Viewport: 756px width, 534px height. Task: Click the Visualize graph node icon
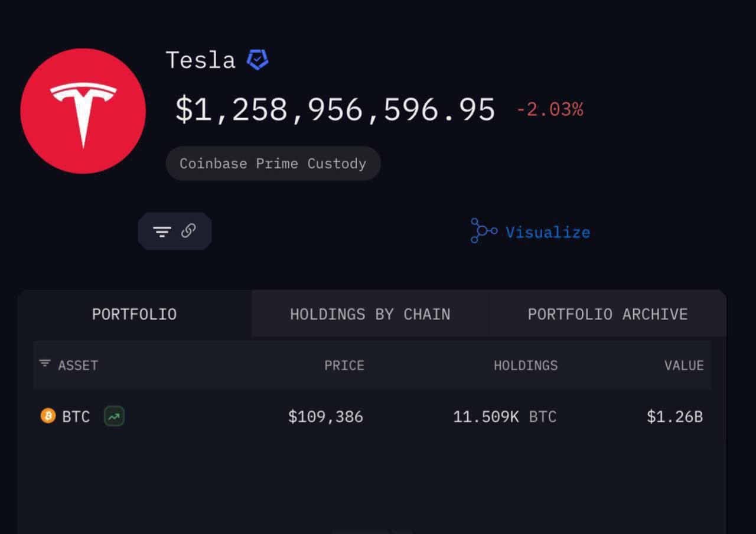[483, 231]
